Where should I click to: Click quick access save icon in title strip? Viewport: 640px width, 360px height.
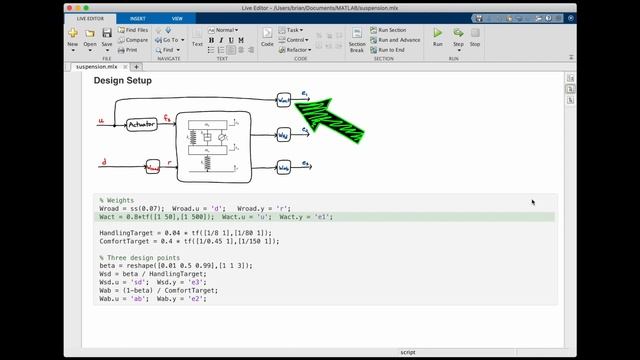pyautogui.click(x=479, y=18)
